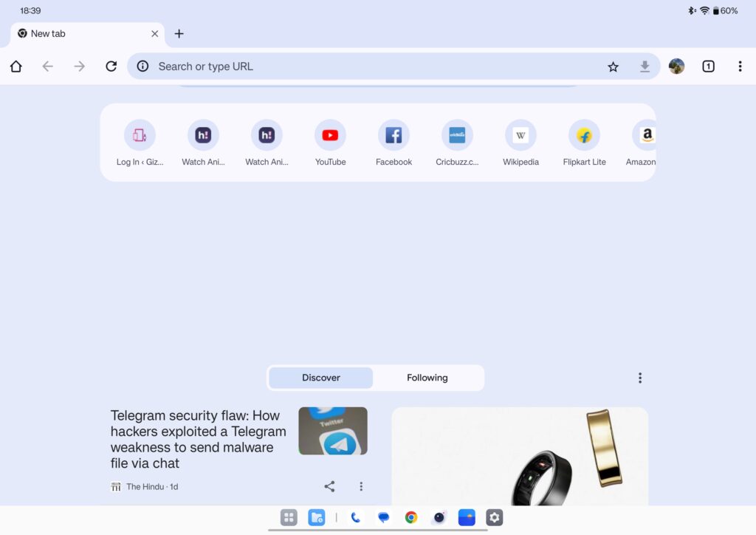Add a new tab with plus button
The image size is (756, 535).
[179, 34]
